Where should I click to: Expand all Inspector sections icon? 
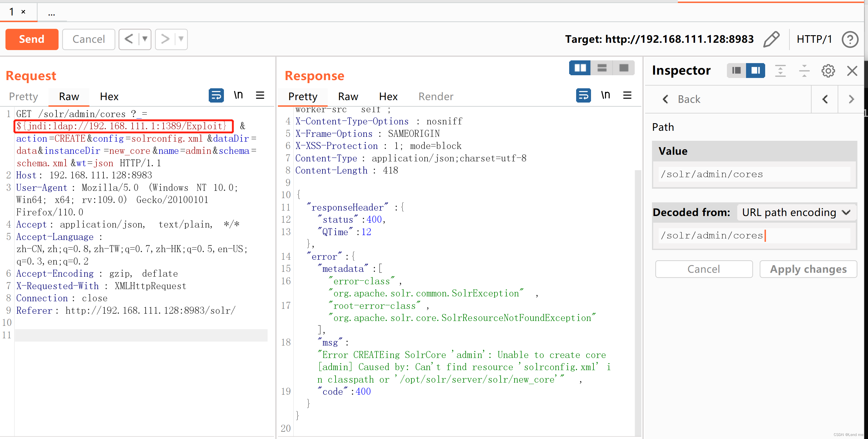click(780, 71)
